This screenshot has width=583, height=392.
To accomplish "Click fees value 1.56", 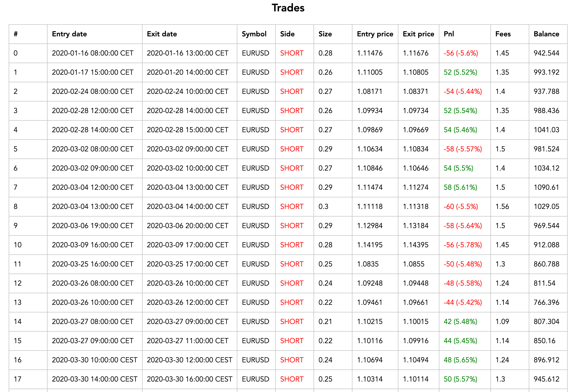I will pos(502,207).
